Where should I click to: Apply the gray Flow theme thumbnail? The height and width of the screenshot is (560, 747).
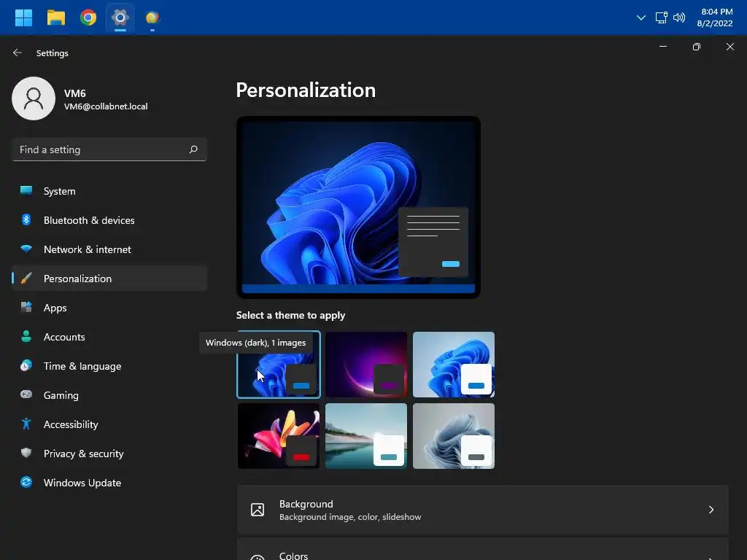pos(454,436)
